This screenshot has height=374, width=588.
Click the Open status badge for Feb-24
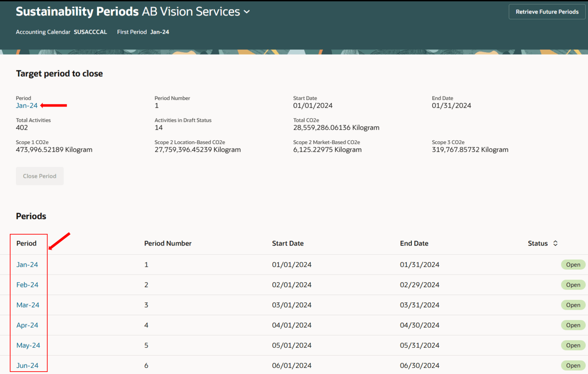tap(573, 285)
